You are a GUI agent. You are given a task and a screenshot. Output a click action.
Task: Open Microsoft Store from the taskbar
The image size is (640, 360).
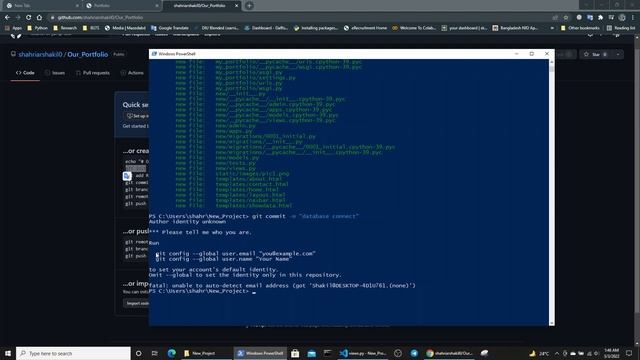click(x=295, y=353)
